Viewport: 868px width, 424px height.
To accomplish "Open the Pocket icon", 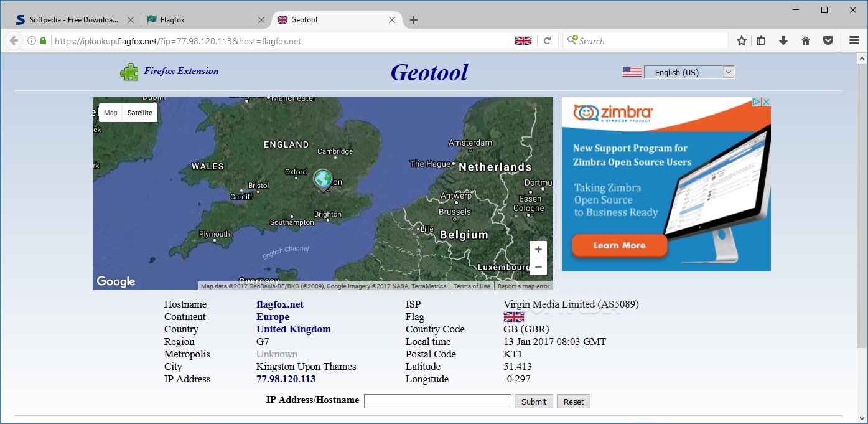I will point(828,40).
